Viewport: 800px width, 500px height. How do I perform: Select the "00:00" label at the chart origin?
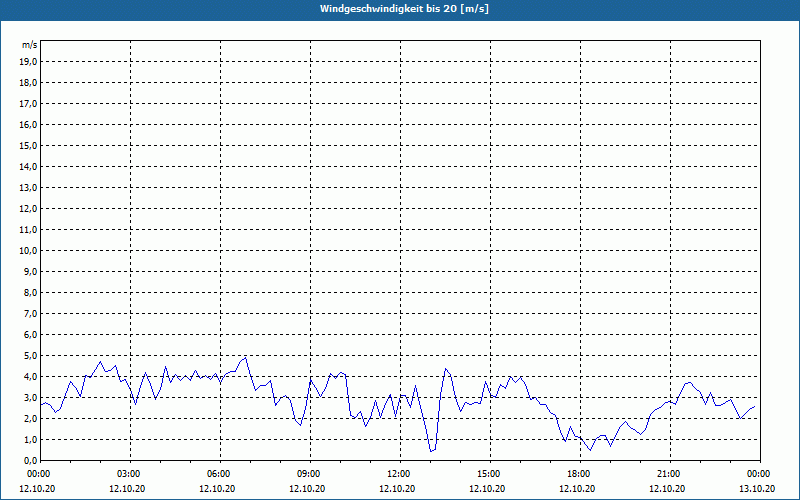[39, 474]
